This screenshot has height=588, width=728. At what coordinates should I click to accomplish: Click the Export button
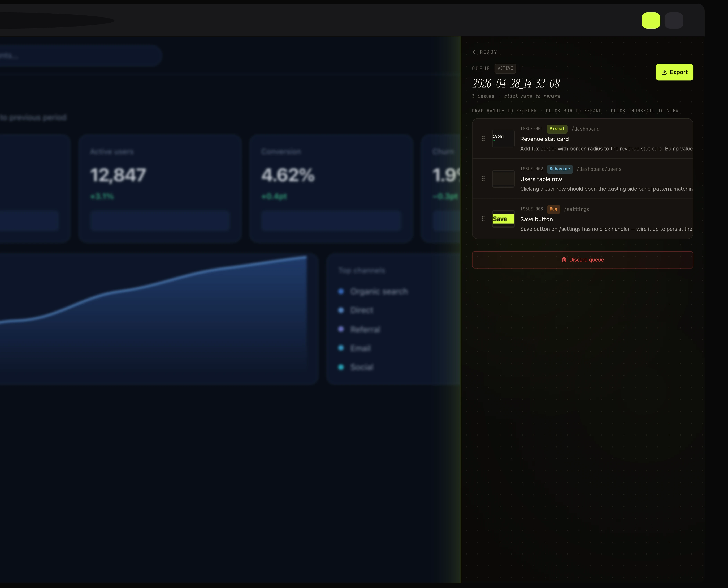point(674,72)
